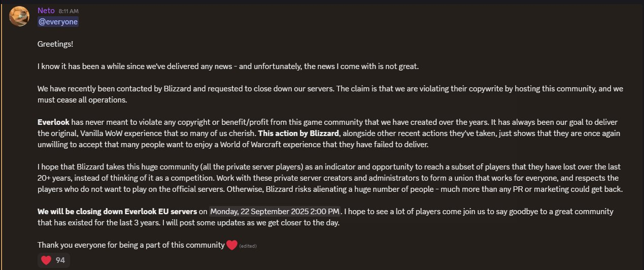Click the line beginning I know it has been a while
644x270 pixels.
pyautogui.click(x=228, y=66)
